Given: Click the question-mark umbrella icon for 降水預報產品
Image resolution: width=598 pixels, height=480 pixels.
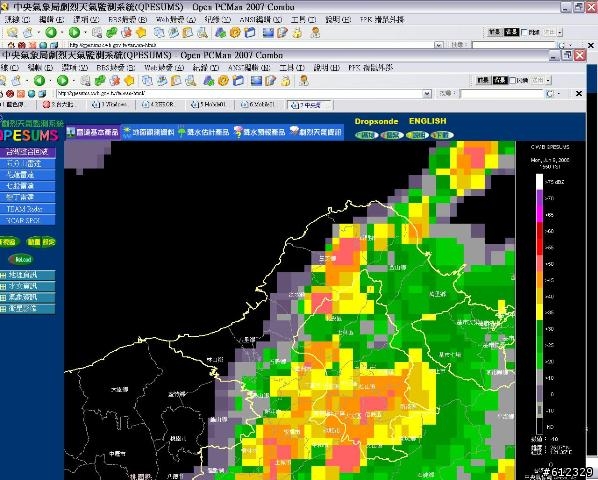Looking at the screenshot, I should [238, 132].
